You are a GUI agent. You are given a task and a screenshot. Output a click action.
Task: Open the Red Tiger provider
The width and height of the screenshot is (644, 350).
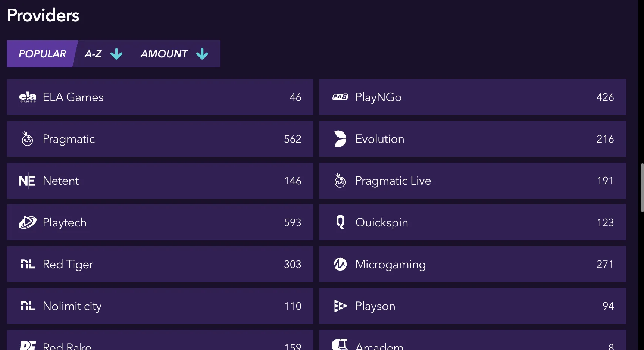[x=160, y=264]
